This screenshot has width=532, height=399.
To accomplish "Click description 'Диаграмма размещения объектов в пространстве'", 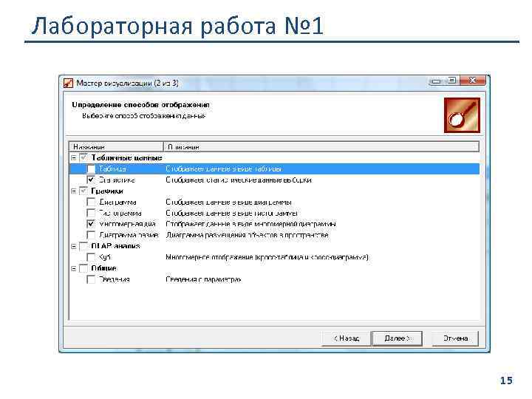I will point(247,235).
